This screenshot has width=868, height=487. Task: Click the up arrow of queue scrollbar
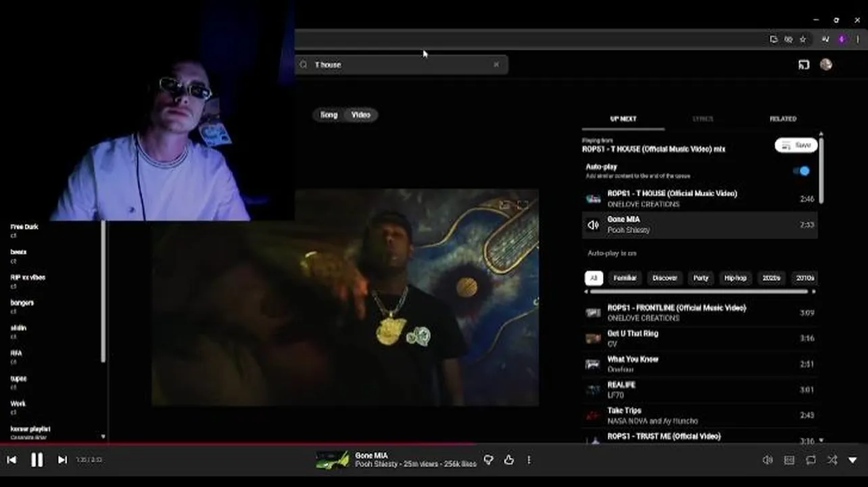(821, 134)
